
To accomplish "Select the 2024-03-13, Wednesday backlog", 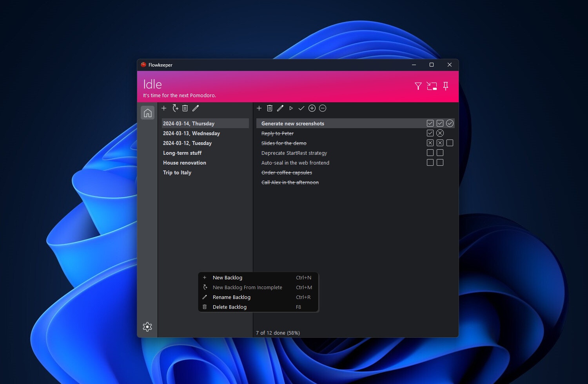I will point(205,133).
